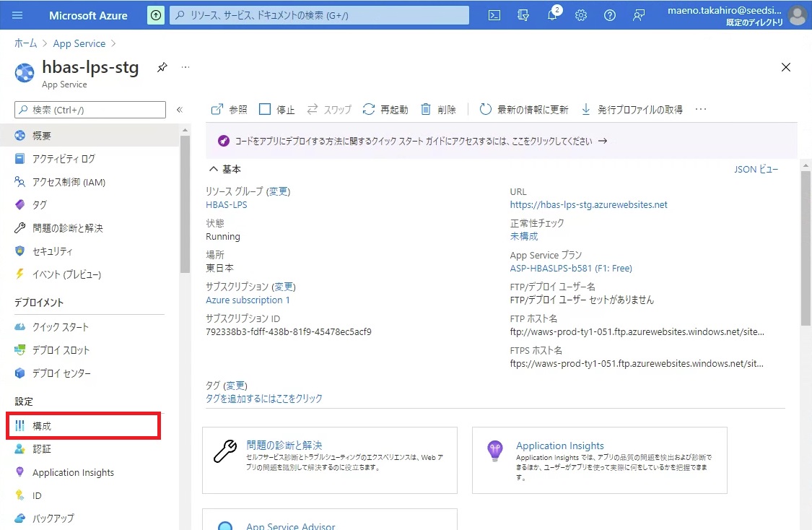Open the notifications bell icon
The width and height of the screenshot is (812, 530).
tap(552, 15)
